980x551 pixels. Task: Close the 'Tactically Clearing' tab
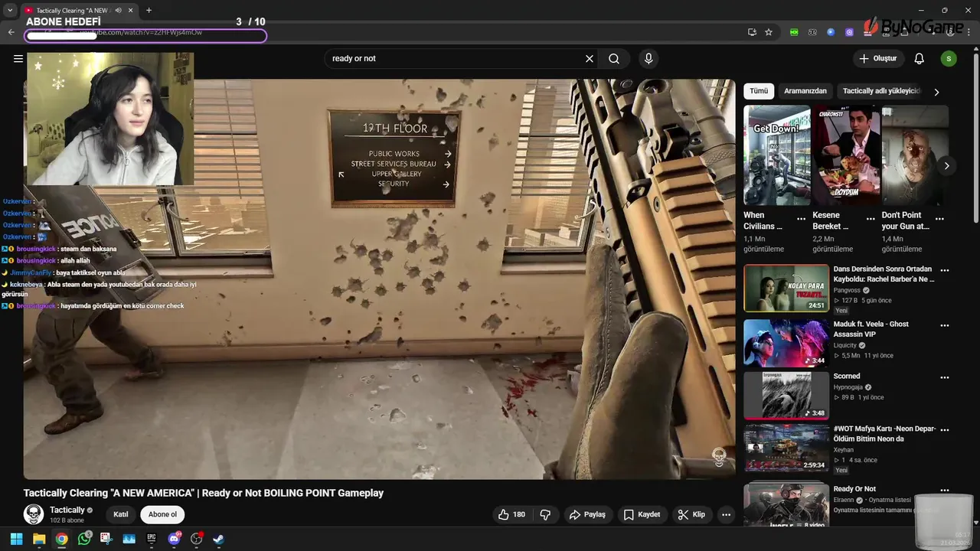pos(130,10)
